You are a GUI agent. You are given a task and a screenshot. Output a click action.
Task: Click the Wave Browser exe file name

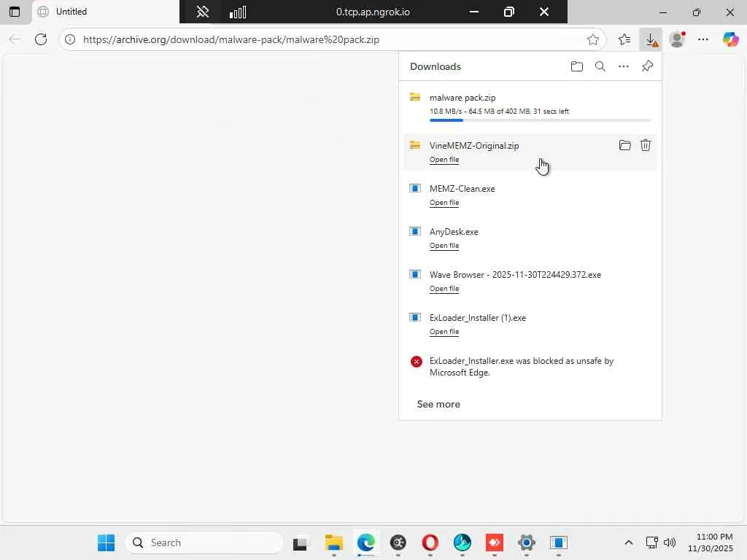pyautogui.click(x=515, y=275)
